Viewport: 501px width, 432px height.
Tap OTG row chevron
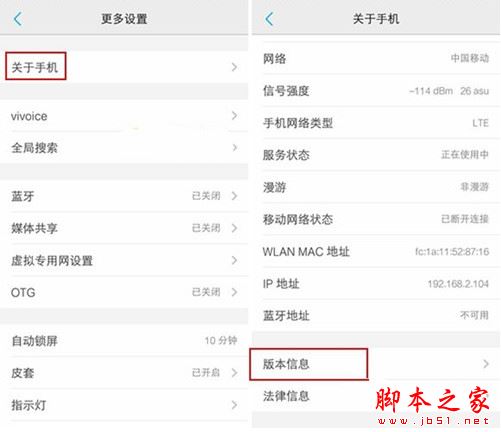234,292
